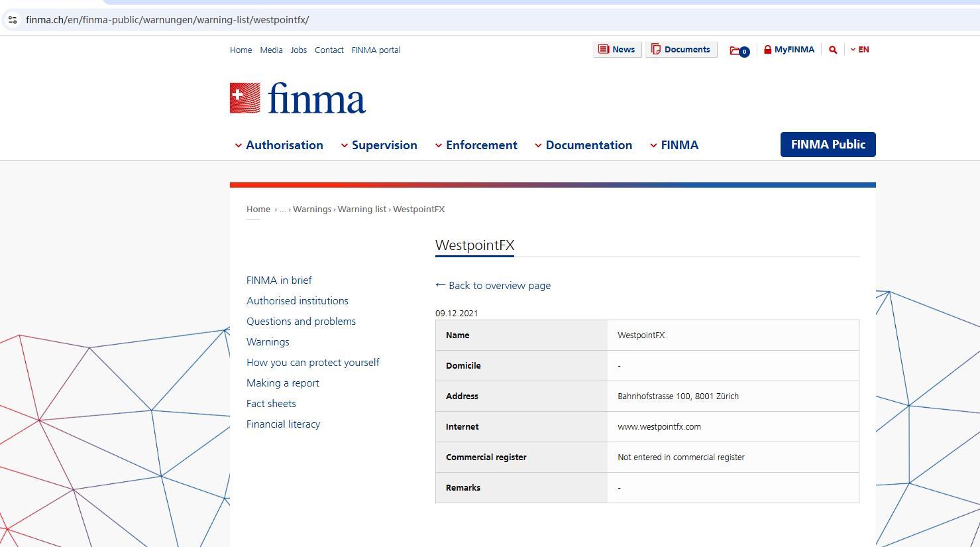Open the Home link in top bar
The height and width of the screenshot is (547, 980).
[241, 50]
